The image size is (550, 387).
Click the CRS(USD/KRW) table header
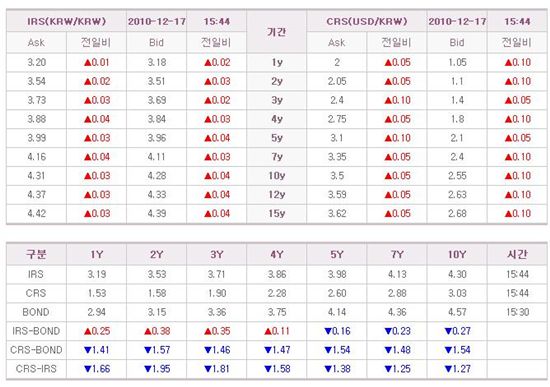pyautogui.click(x=367, y=21)
